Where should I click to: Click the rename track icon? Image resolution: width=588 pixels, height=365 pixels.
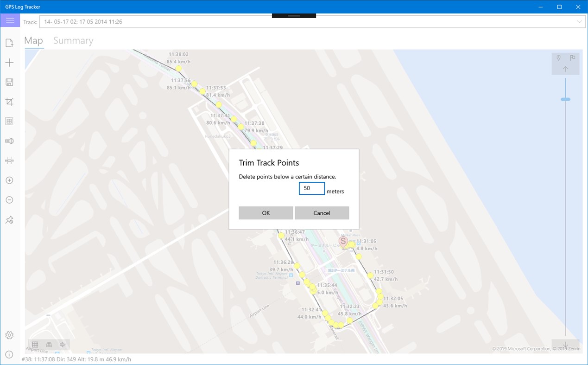[x=10, y=141]
